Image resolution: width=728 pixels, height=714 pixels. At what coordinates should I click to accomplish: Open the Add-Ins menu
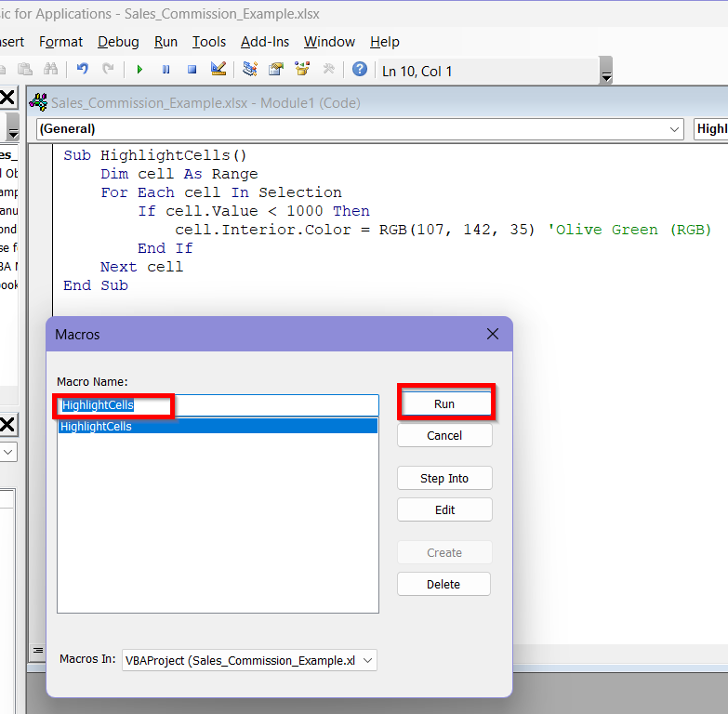[x=265, y=42]
